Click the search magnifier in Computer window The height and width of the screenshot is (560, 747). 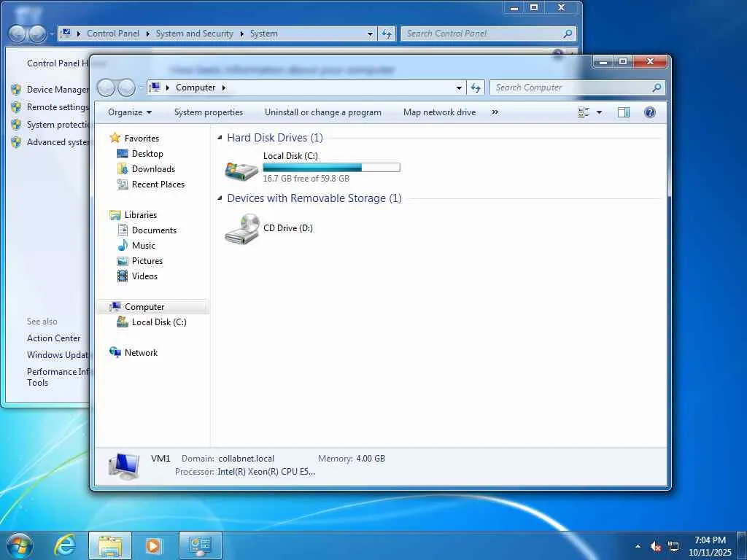tap(657, 87)
